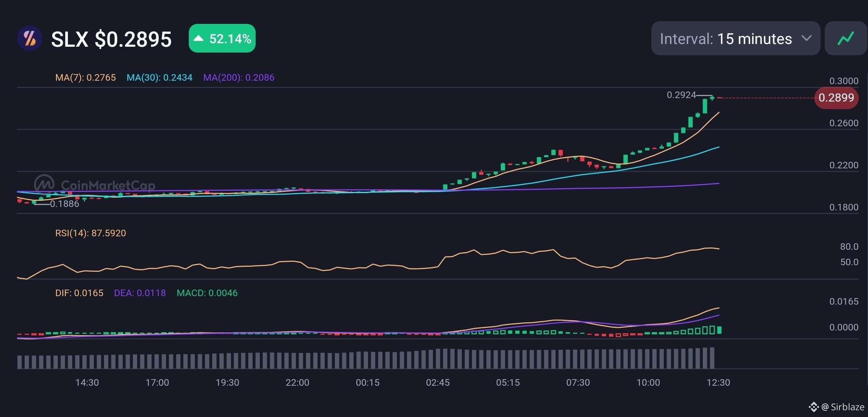Click the 10:00 time axis label
Image resolution: width=868 pixels, height=417 pixels.
[648, 382]
